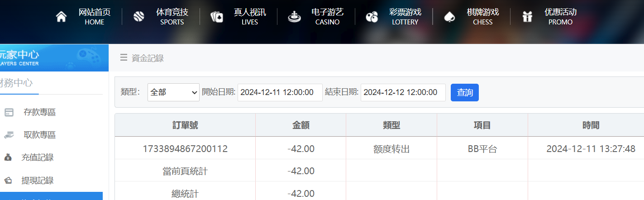This screenshot has height=200, width=644.
Task: Click the deposit card icon in sidebar
Action: point(9,112)
